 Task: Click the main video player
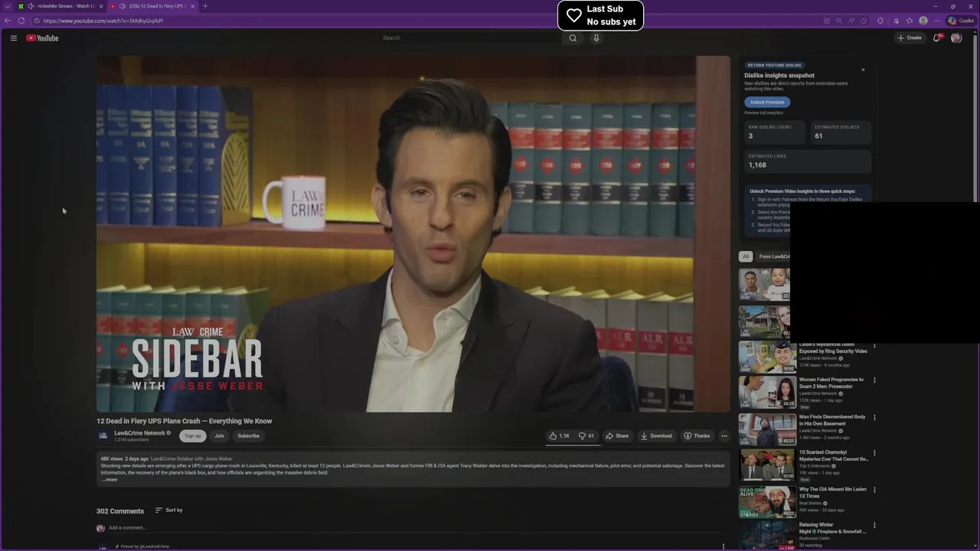[x=413, y=234]
